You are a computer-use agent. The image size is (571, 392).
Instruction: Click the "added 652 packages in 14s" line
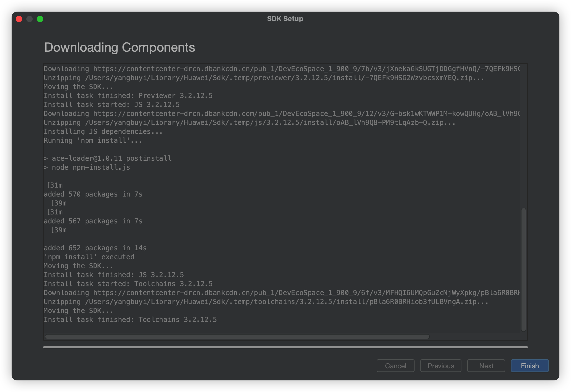tap(95, 248)
